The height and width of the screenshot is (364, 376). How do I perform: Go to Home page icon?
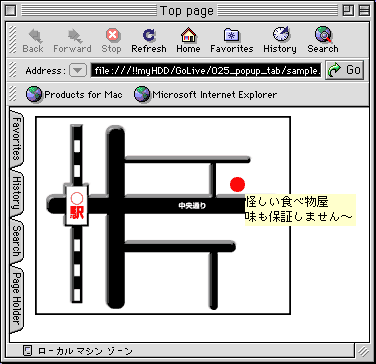(188, 34)
